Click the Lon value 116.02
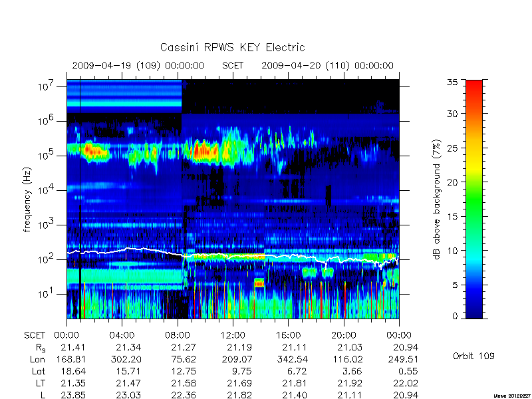Viewport: 532px width, 399px height. (347, 359)
